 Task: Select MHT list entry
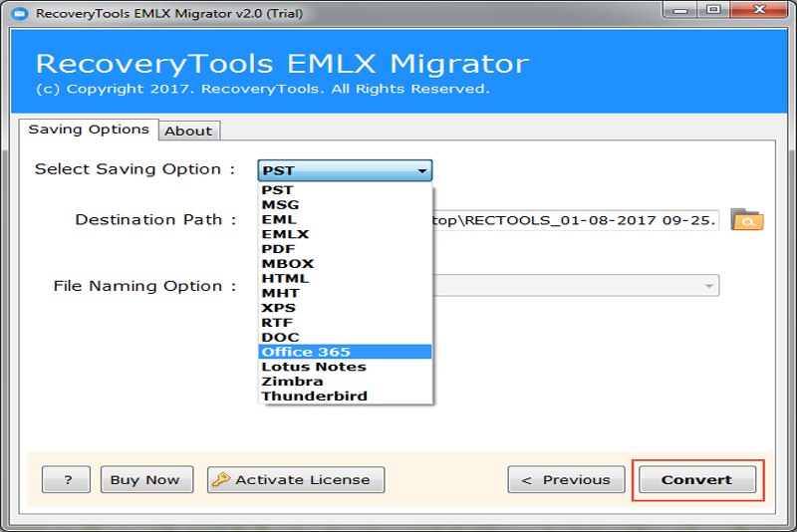click(345, 293)
